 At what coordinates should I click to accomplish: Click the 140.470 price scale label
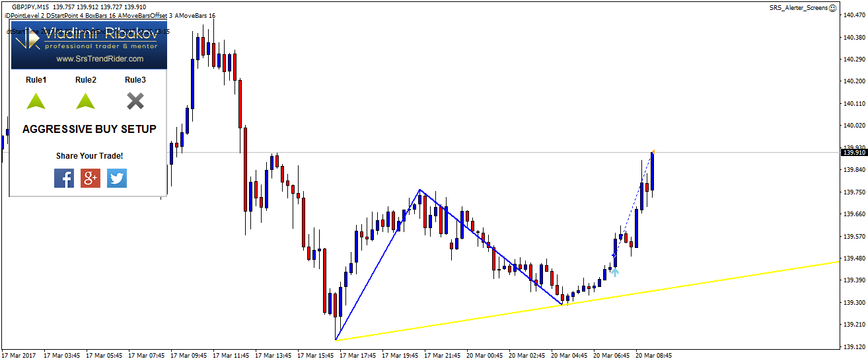(853, 16)
